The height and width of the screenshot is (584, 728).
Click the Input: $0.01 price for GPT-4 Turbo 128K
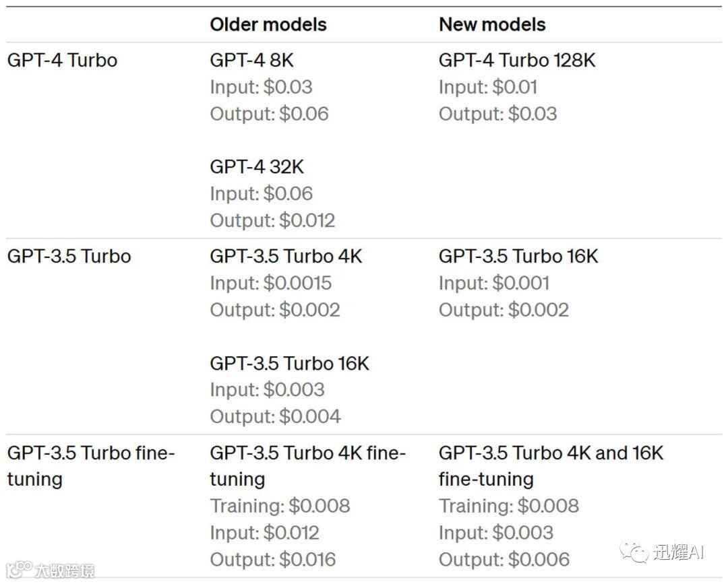coord(488,87)
